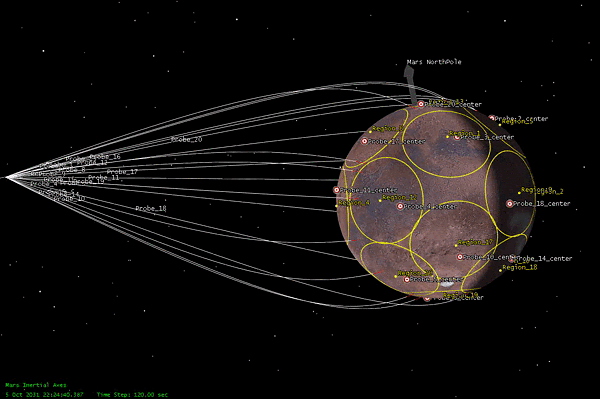This screenshot has height=399, width=600.
Task: Click the Region_17 yellow point
Action: [456, 245]
